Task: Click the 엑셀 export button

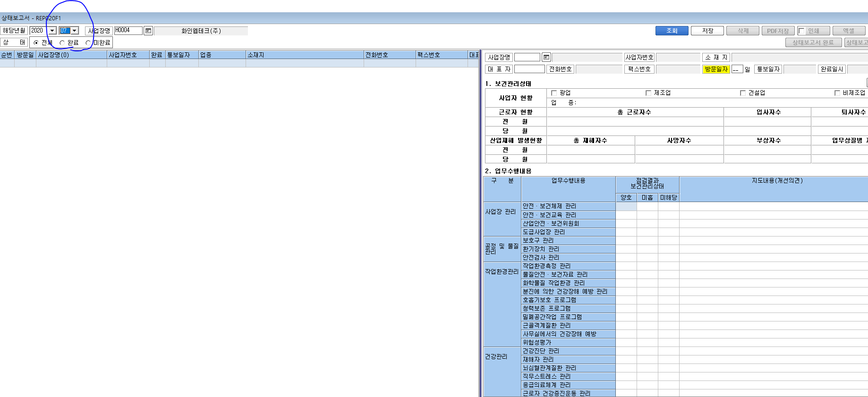Action: pos(849,31)
